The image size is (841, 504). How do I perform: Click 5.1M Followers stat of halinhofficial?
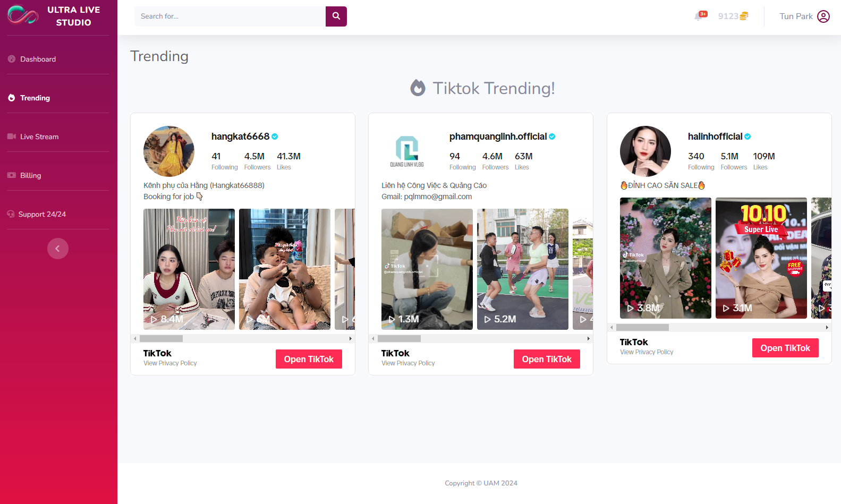pyautogui.click(x=734, y=161)
